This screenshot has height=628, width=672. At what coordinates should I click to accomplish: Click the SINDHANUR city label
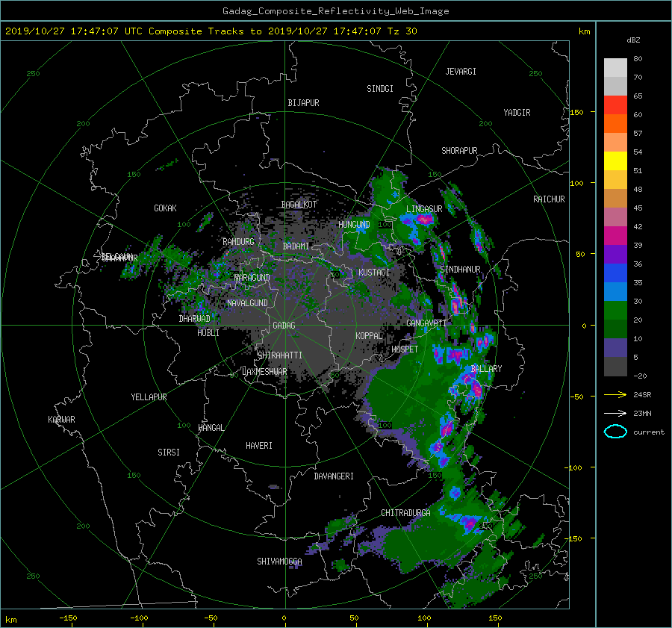(x=460, y=270)
